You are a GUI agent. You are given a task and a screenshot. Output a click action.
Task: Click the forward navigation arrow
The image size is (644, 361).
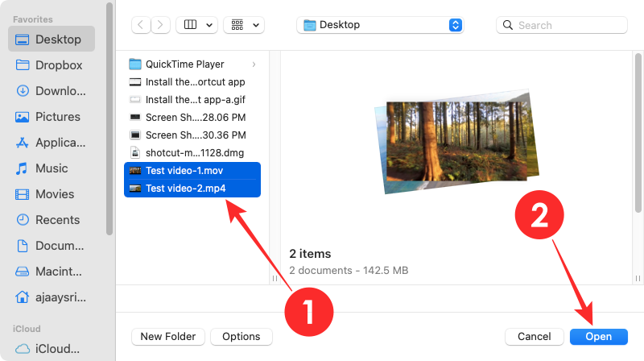(x=161, y=25)
